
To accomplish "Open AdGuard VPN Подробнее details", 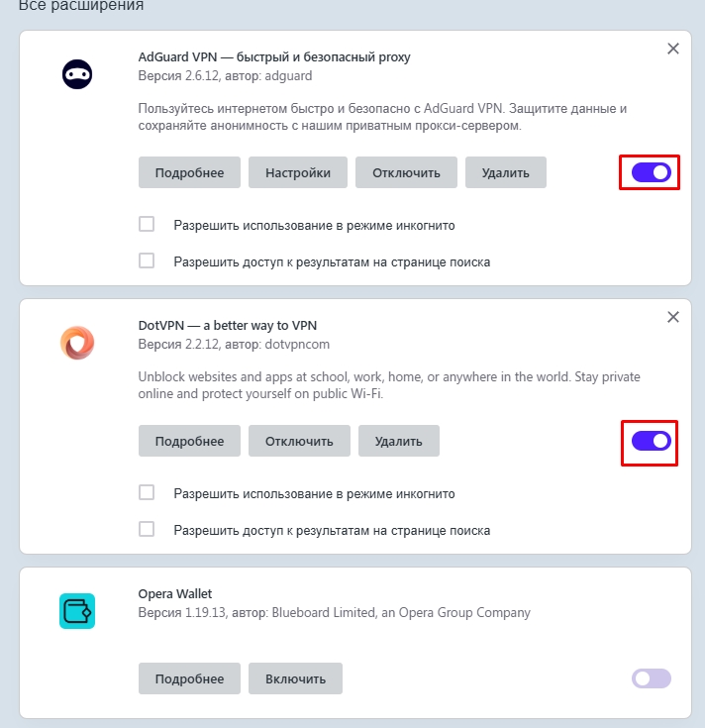I will tap(189, 172).
